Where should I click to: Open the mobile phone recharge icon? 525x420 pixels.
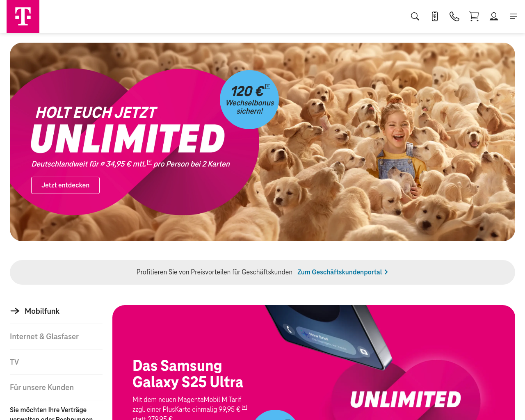pos(435,16)
